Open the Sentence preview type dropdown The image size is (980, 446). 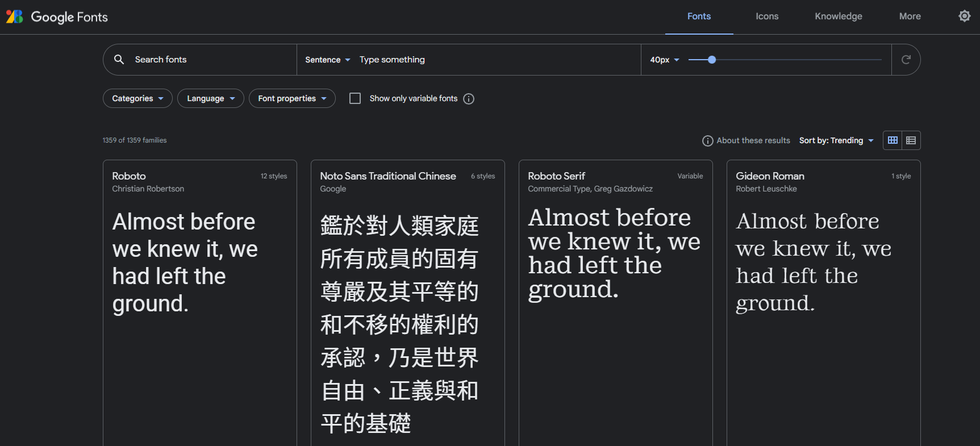coord(327,60)
